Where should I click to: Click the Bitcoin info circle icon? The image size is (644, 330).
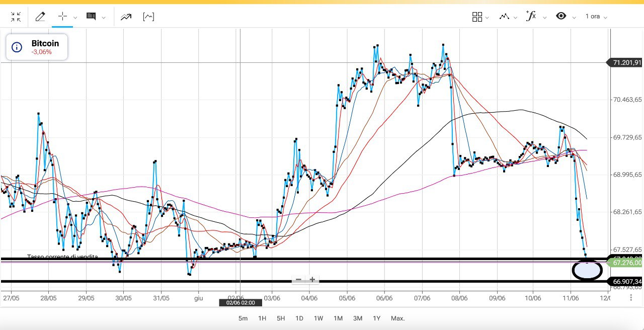[17, 47]
